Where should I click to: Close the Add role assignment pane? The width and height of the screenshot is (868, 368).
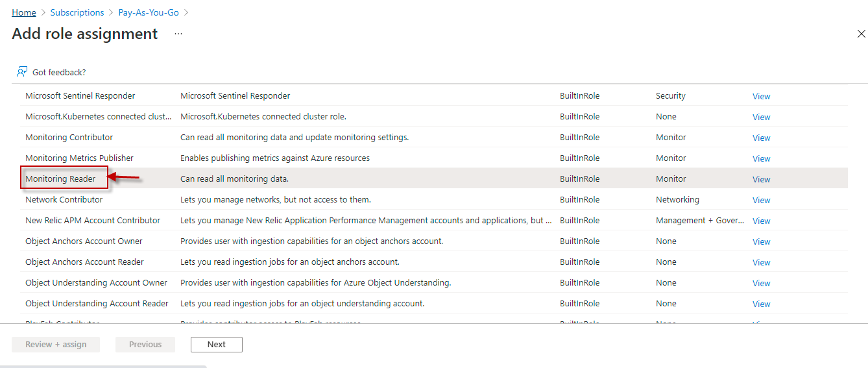point(862,34)
